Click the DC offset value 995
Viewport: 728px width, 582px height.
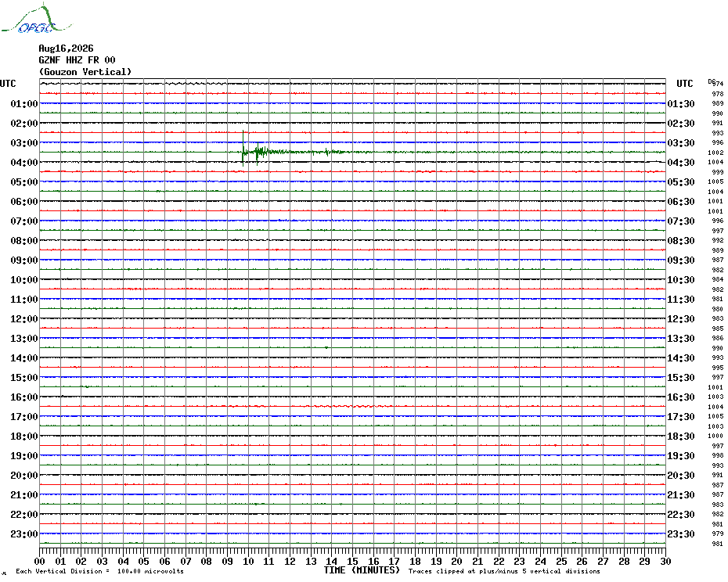717,368
